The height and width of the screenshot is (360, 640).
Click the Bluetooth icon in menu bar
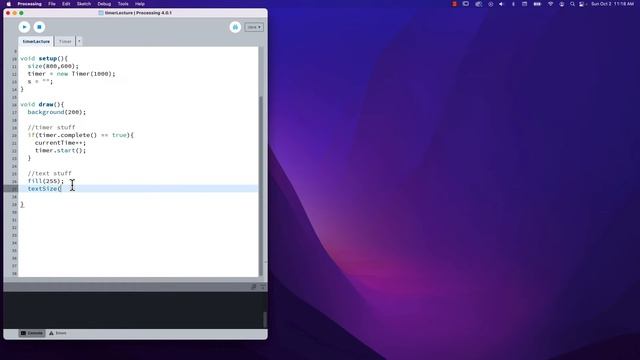point(513,4)
